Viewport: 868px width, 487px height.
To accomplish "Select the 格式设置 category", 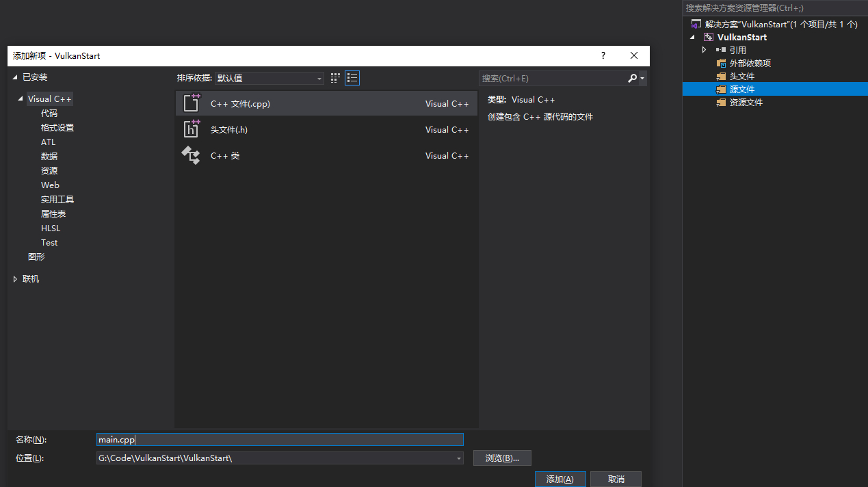I will point(57,128).
